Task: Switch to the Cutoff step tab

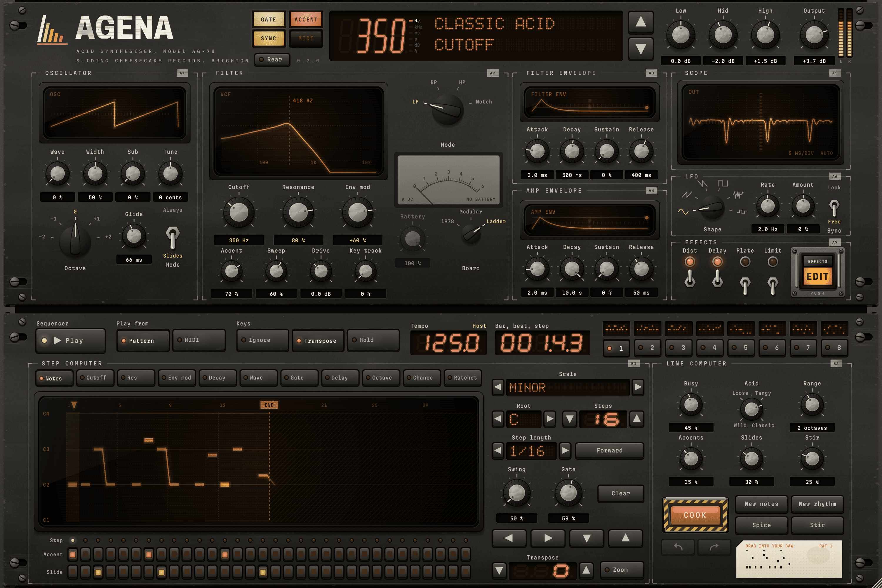Action: tap(95, 377)
